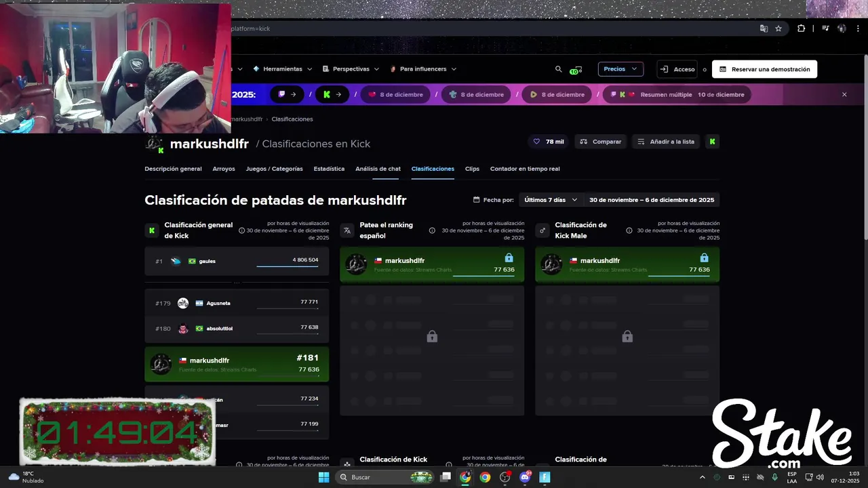Switch to Descripción general tab

(x=173, y=169)
